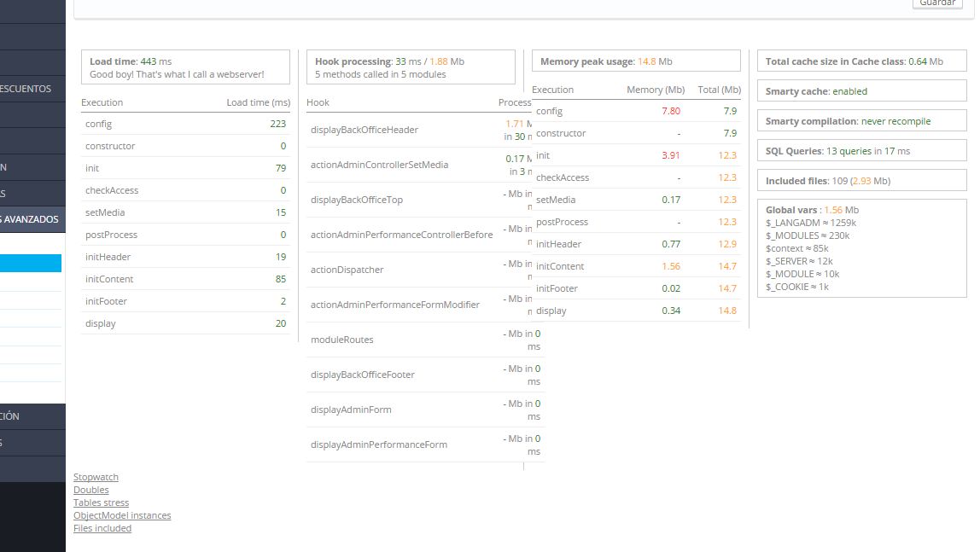Open the Stopwatch link

click(x=96, y=477)
